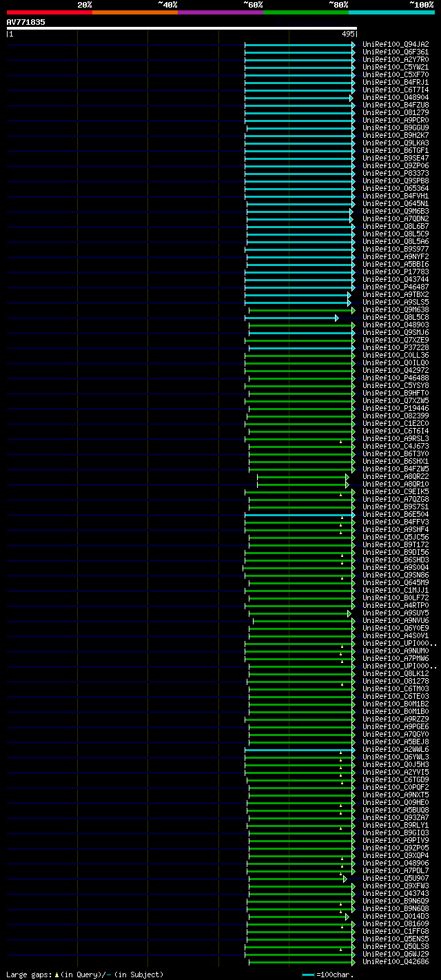Open hit UniRef100_Q645N1
Viewport: 441px width, 980px height.
tap(396, 204)
